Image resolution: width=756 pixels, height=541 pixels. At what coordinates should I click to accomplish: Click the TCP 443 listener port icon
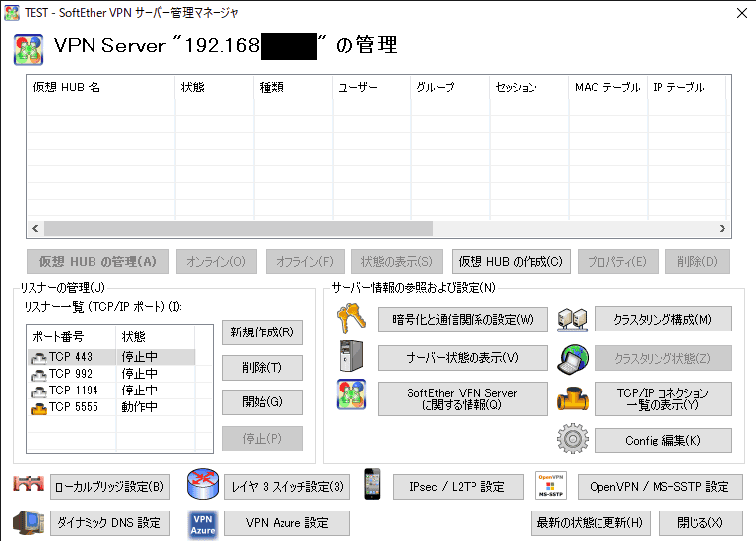(39, 357)
